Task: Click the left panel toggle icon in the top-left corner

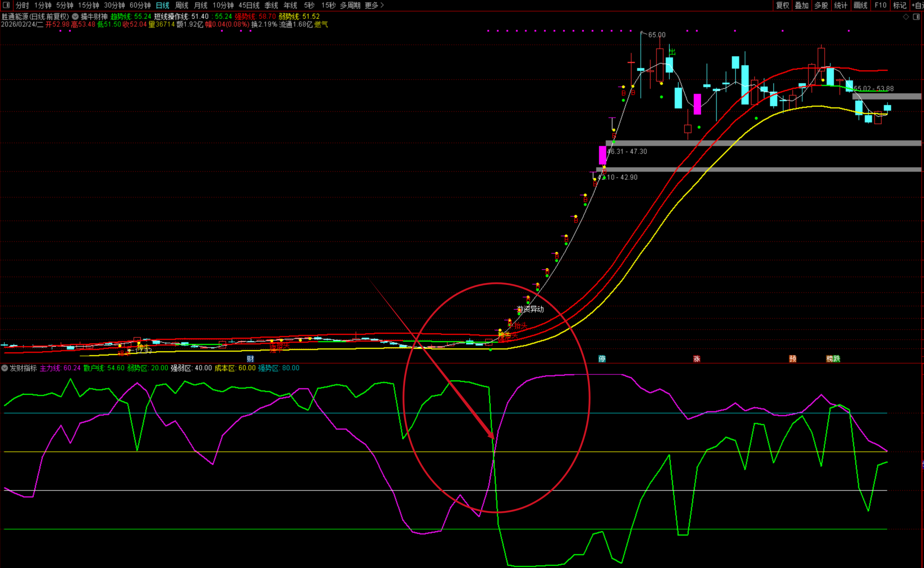Action: point(6,5)
